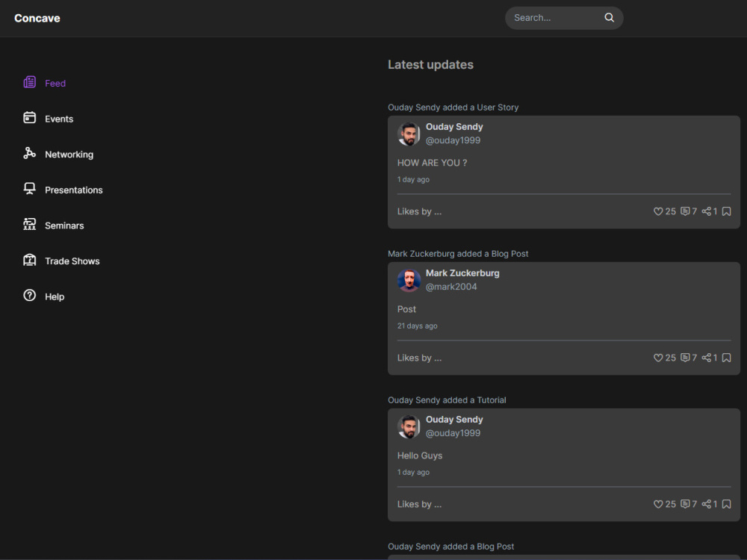
Task: Open Mark Zuckerburg profile name
Action: tap(462, 273)
